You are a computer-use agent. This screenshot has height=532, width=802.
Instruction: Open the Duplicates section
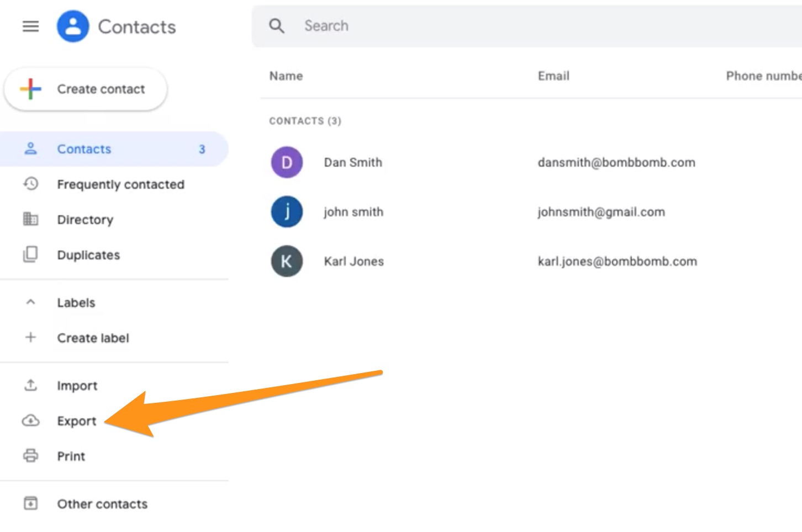click(x=113, y=255)
